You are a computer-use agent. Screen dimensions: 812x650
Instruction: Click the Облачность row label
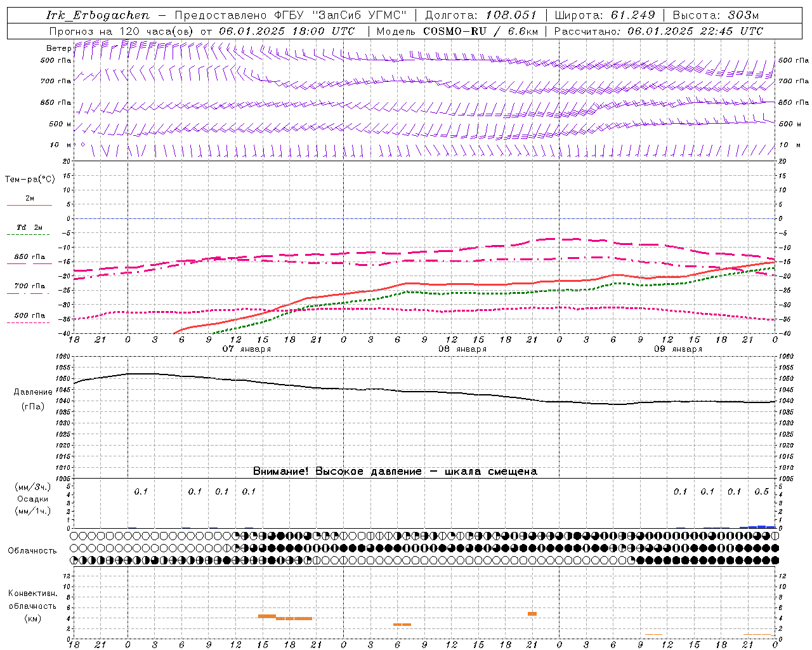click(x=32, y=551)
